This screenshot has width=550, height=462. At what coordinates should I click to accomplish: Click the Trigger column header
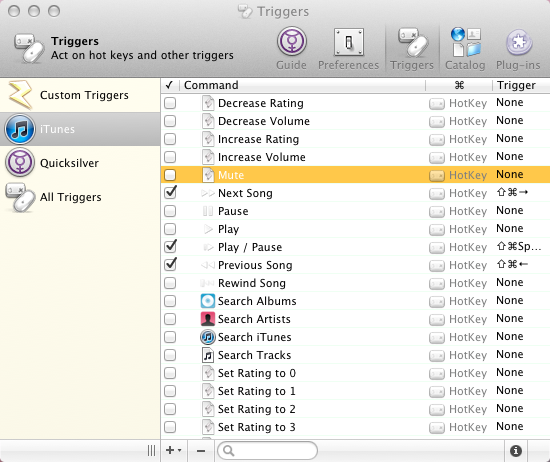[521, 85]
